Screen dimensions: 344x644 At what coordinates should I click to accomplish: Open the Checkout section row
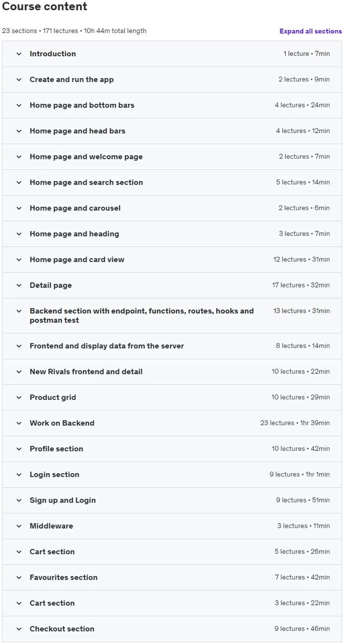point(172,629)
